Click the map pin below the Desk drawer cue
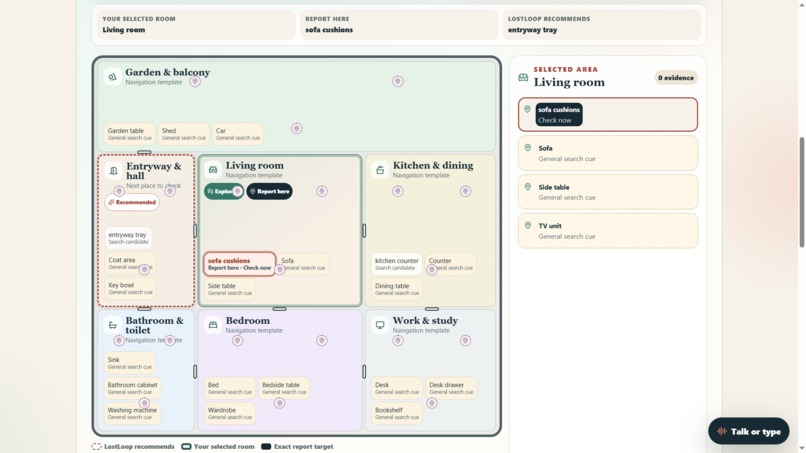This screenshot has width=806, height=453. click(x=432, y=403)
